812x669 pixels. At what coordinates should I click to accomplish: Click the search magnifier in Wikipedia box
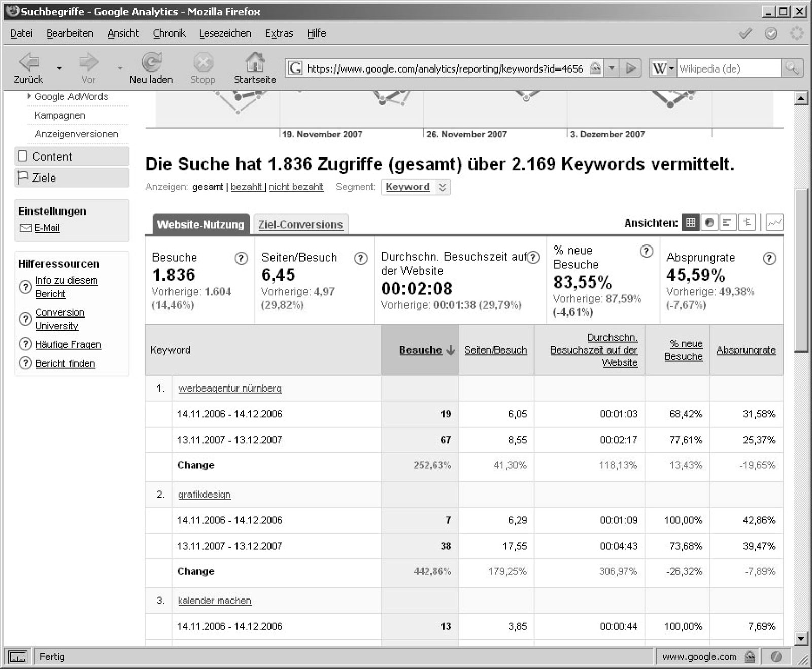[x=792, y=68]
